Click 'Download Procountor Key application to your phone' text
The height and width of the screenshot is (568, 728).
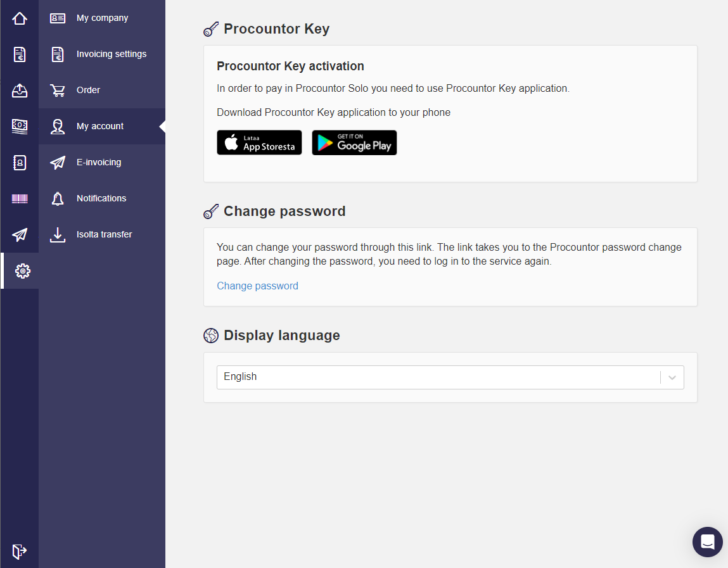(333, 112)
